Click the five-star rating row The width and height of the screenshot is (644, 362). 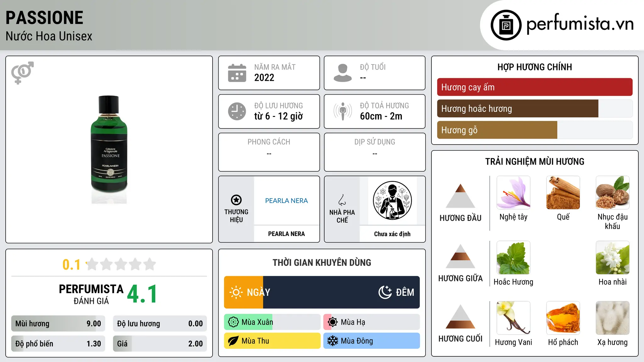[x=121, y=264]
